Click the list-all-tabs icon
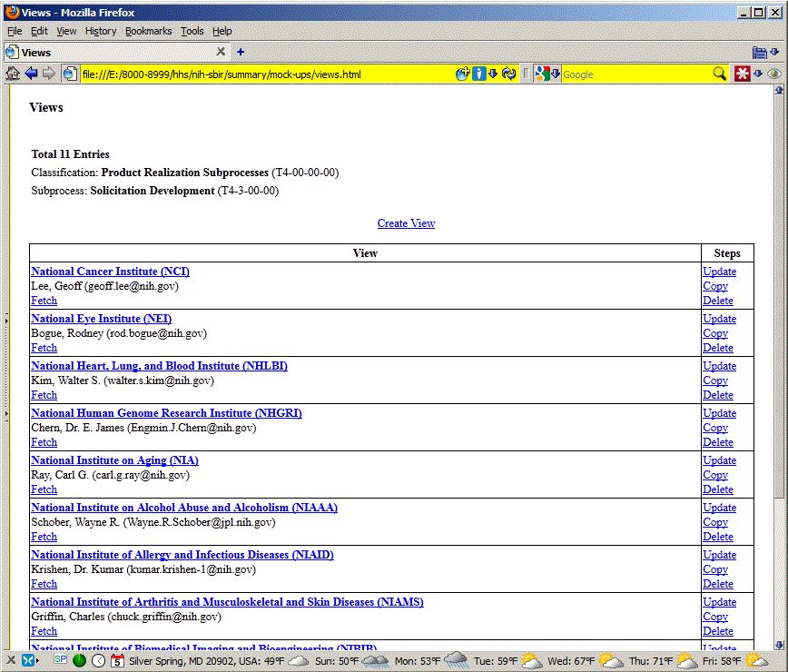This screenshot has height=672, width=788. 759,53
